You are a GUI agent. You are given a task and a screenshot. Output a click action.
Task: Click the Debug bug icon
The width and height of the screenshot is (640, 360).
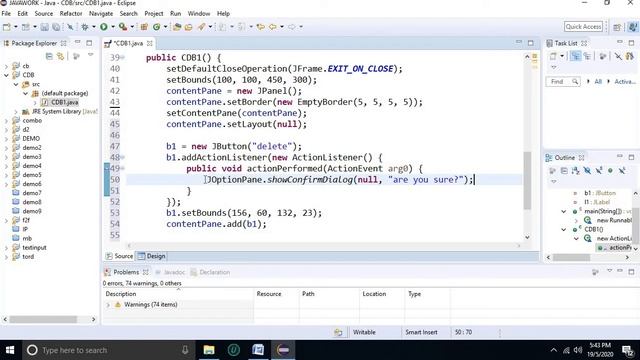point(84,27)
